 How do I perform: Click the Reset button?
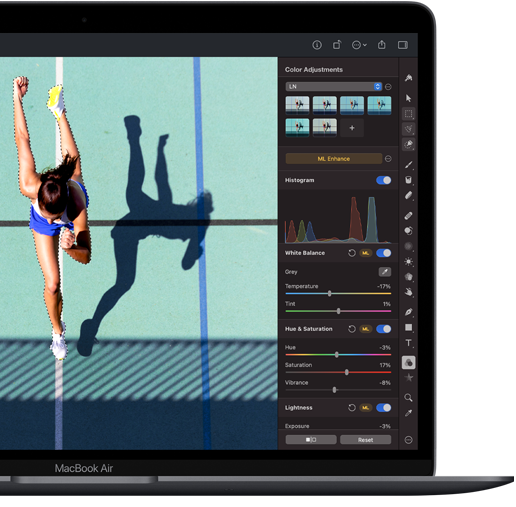tap(365, 440)
